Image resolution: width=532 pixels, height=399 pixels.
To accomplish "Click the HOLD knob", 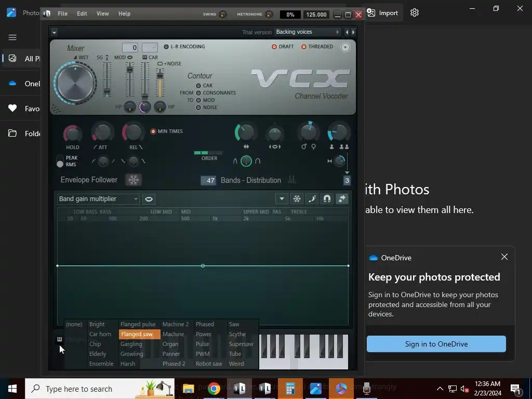I will pos(73,134).
